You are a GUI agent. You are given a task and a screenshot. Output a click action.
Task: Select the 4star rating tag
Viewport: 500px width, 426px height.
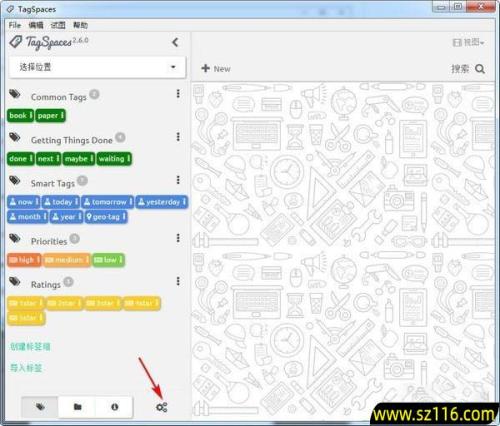coord(141,303)
